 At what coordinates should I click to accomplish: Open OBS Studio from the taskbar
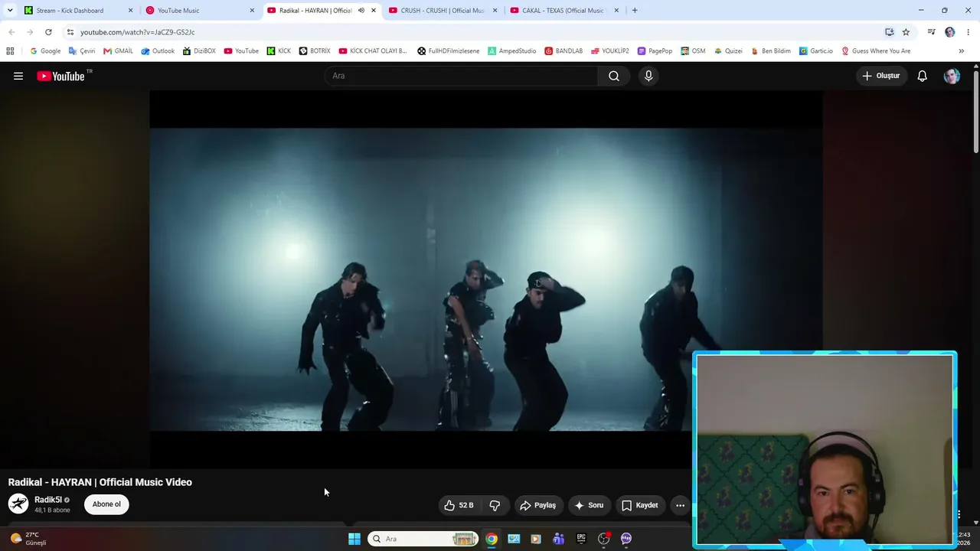(603, 539)
